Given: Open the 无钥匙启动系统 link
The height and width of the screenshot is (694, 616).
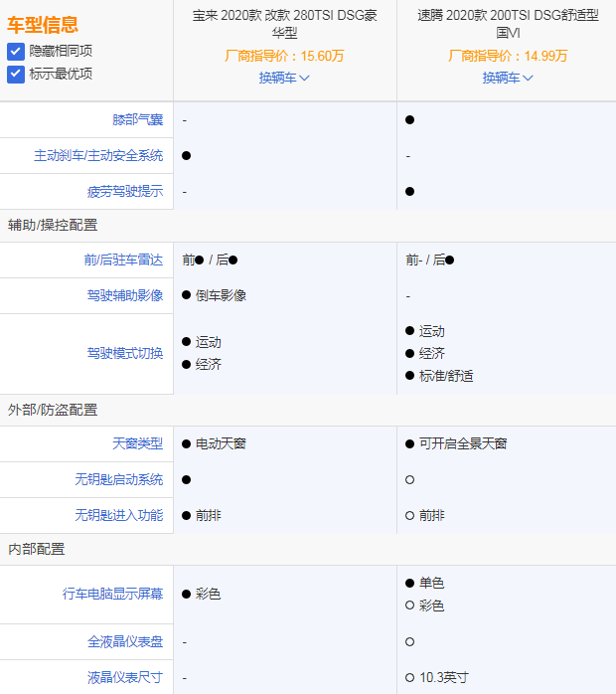Looking at the screenshot, I should [119, 479].
